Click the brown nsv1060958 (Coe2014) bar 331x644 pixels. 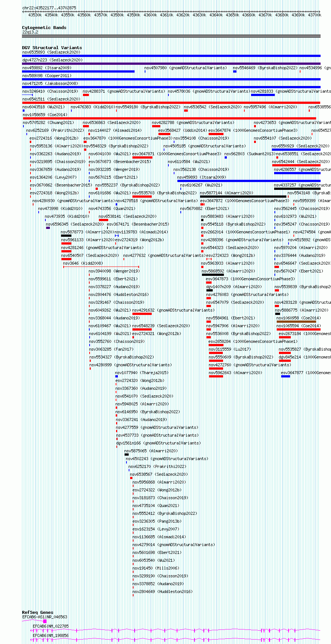pyautogui.click(x=296, y=322)
